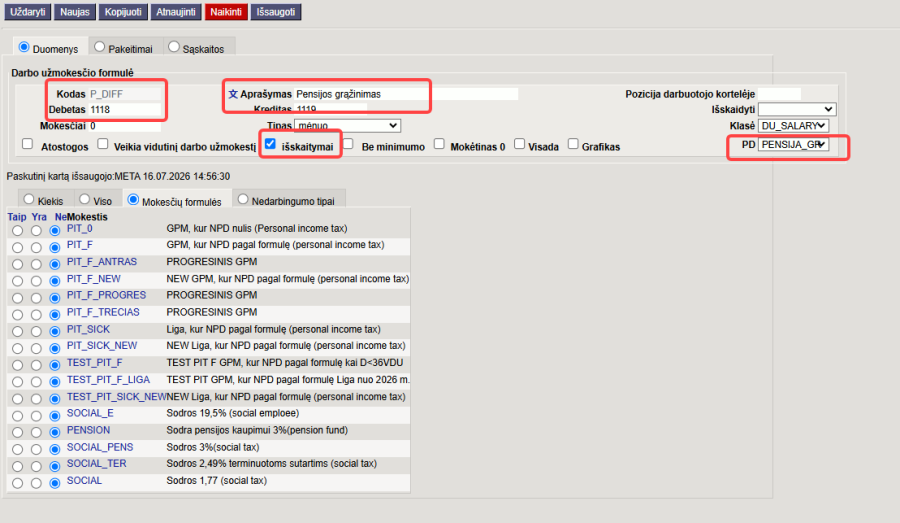Click the Kopijuoti button

click(x=123, y=12)
